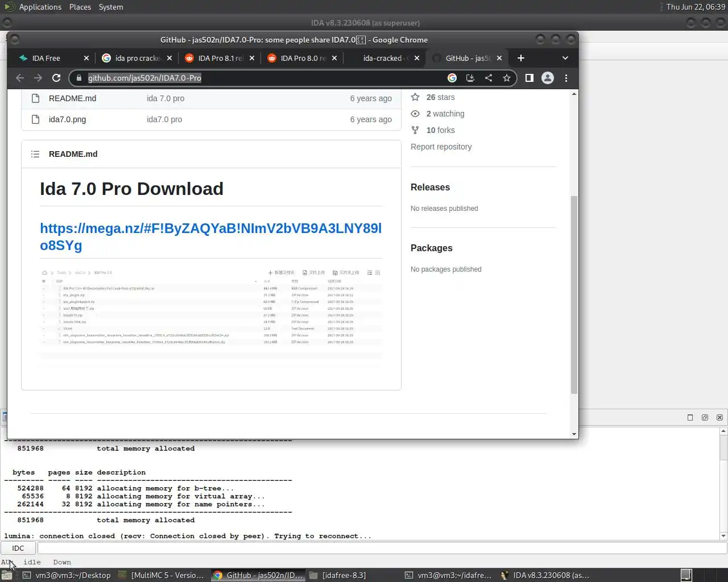The height and width of the screenshot is (582, 728).
Task: Open System menu in top panel
Action: [111, 7]
